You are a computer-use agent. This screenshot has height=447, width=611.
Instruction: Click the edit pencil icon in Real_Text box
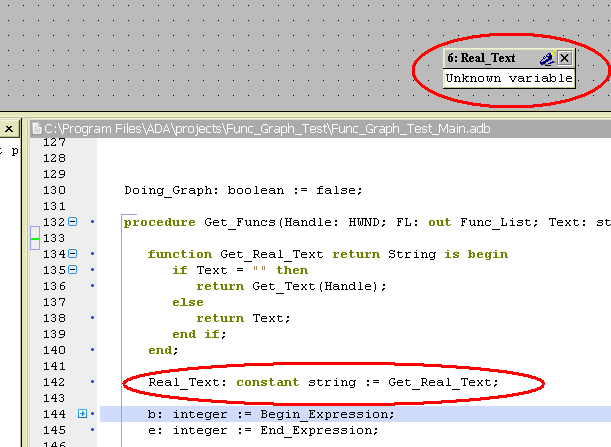[546, 59]
